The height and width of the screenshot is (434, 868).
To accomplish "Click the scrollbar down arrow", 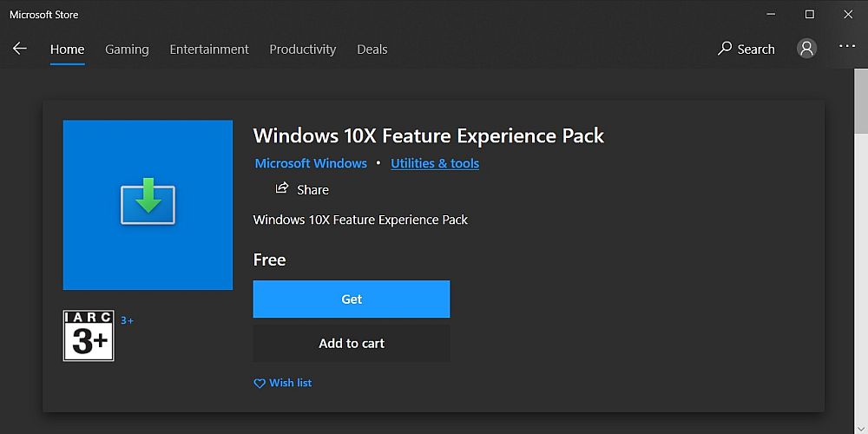I will (x=861, y=427).
